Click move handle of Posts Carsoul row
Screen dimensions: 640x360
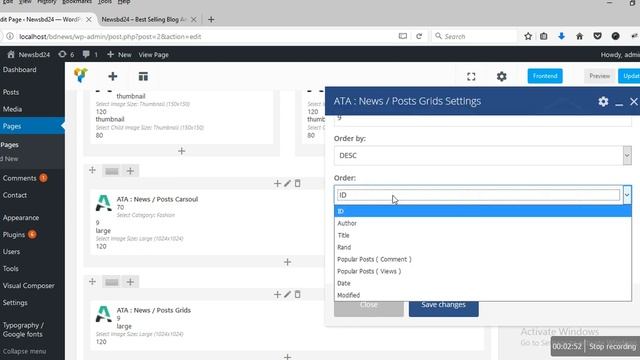92,170
